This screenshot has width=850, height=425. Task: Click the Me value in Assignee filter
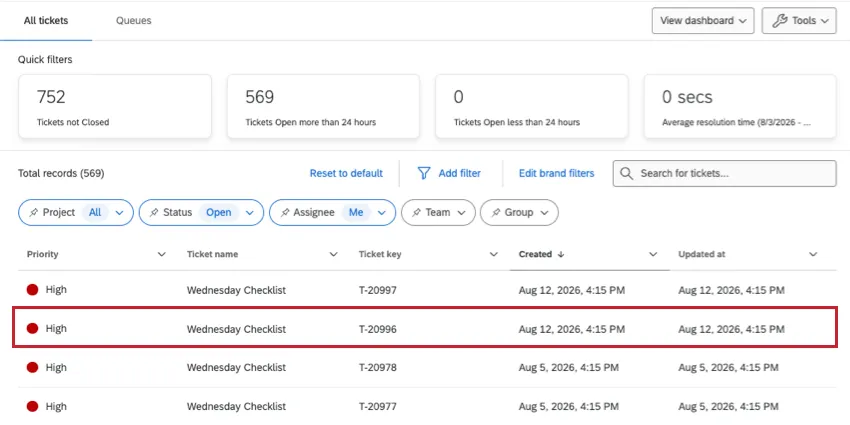pos(356,212)
